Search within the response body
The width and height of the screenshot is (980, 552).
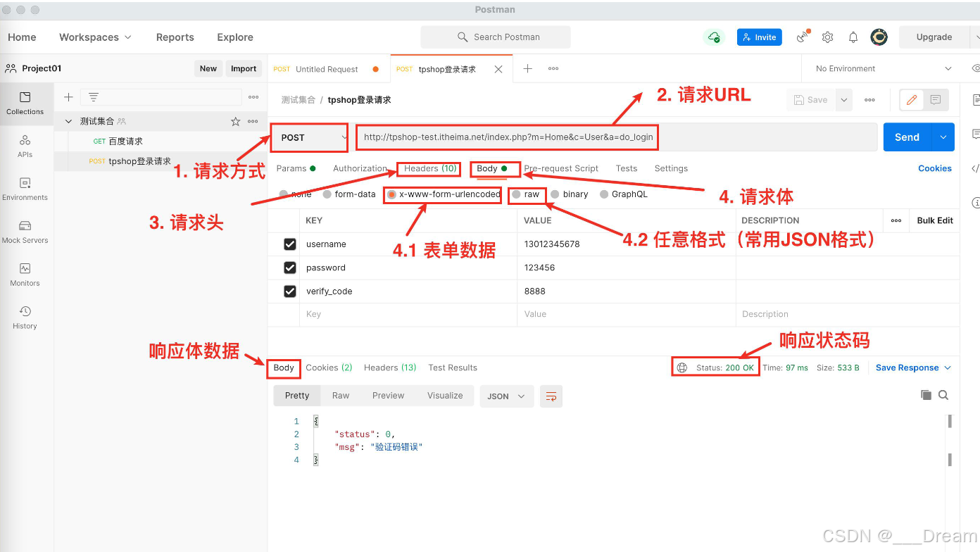[943, 395]
